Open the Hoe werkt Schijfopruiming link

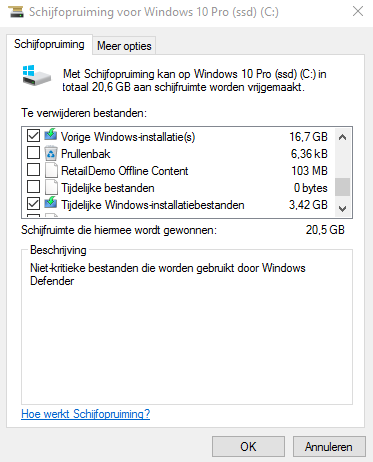coord(86,414)
